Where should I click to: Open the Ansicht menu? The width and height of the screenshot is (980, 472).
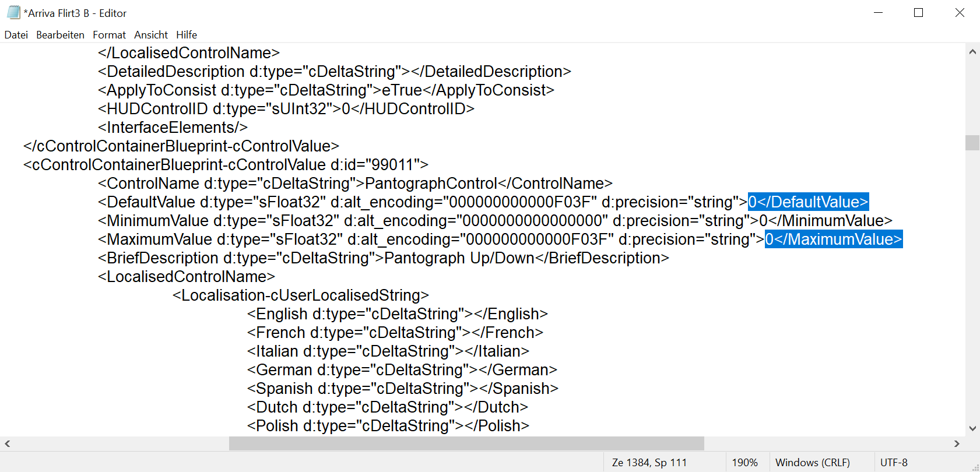[x=151, y=35]
